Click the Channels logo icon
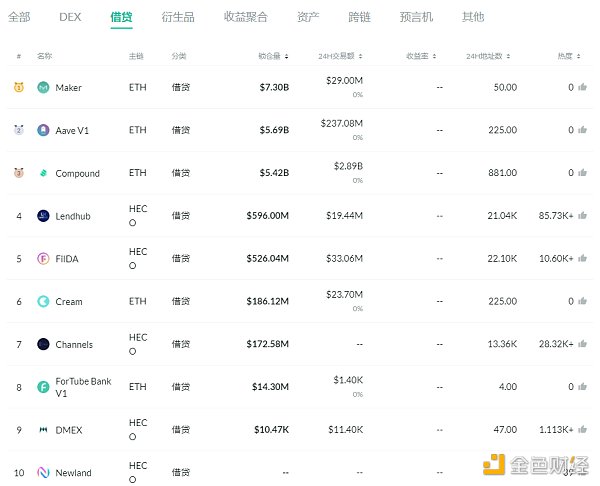Screen dimensions: 600x486 point(44,344)
